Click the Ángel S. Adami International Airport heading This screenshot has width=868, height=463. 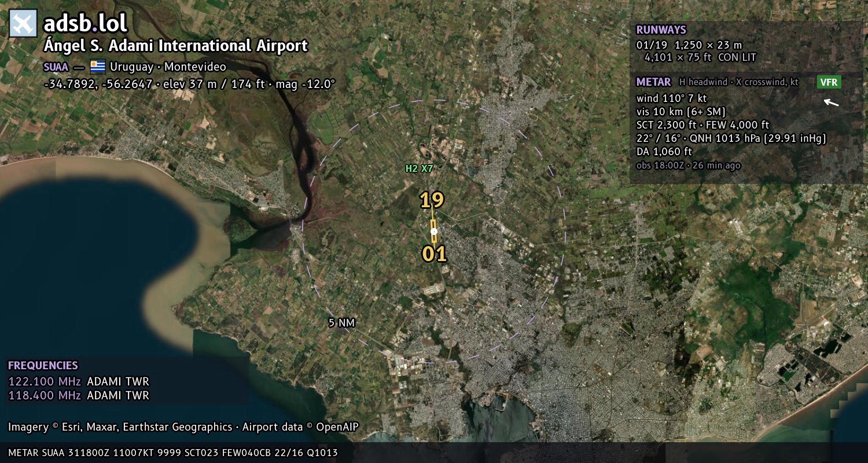176,46
